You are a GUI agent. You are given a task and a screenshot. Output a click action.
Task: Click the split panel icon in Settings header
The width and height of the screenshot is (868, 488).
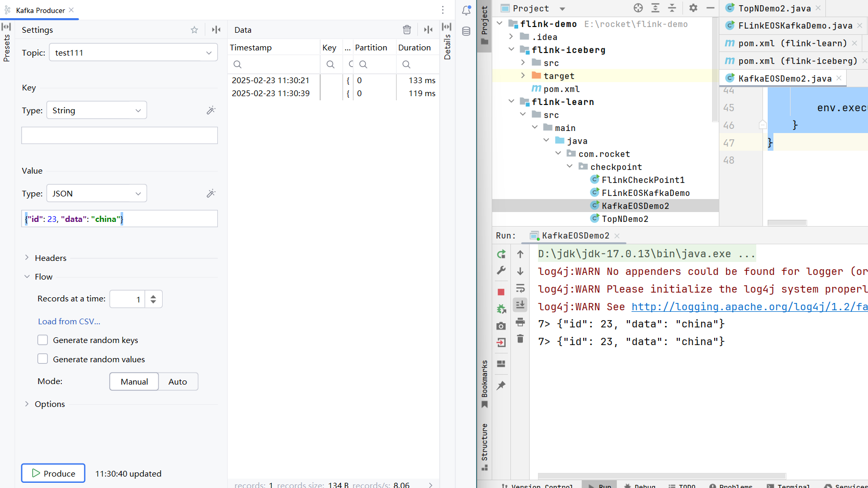pyautogui.click(x=216, y=30)
